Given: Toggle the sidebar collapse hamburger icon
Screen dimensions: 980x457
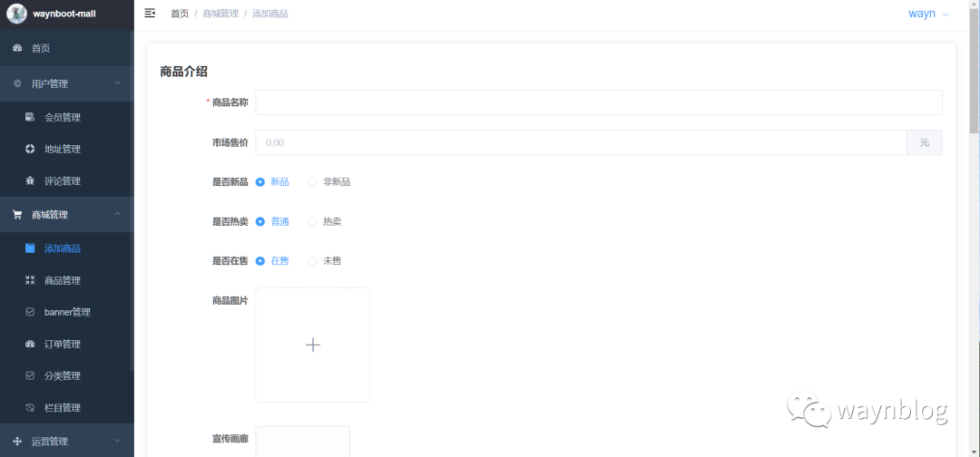Looking at the screenshot, I should [x=150, y=13].
